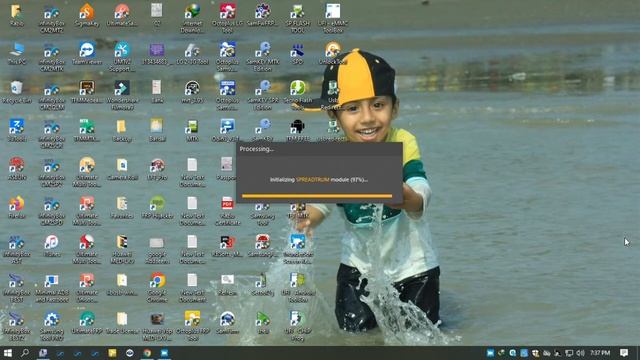The height and width of the screenshot is (360, 640).
Task: Launch the Internet Download Manager shortcut
Action: [x=192, y=18]
